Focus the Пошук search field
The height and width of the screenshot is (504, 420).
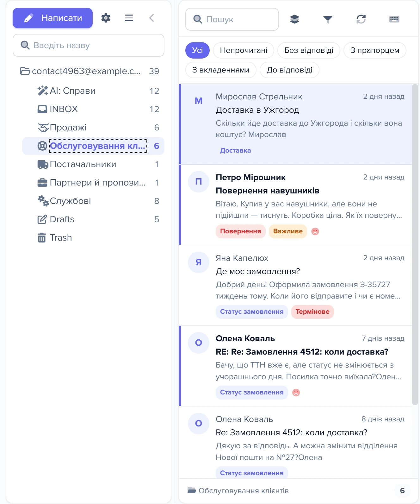click(232, 19)
